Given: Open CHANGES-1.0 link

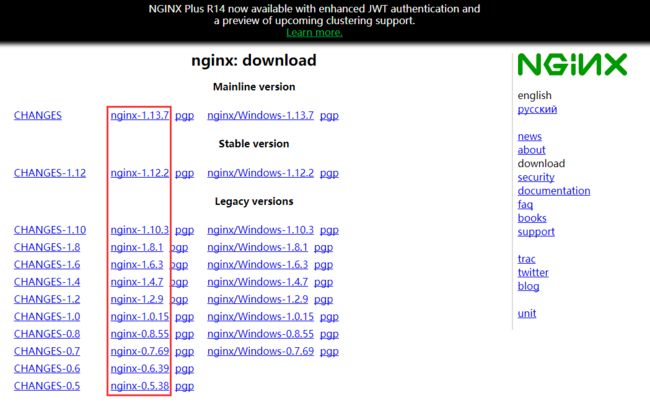Looking at the screenshot, I should [47, 317].
